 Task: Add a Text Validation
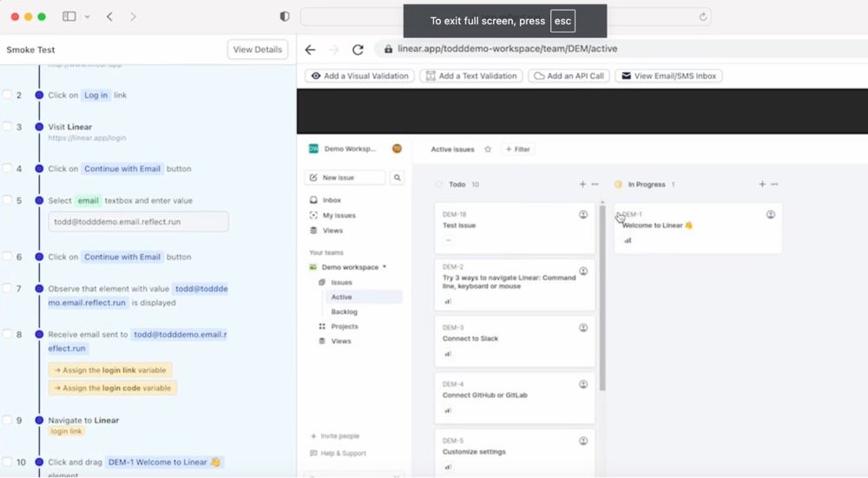click(x=471, y=75)
